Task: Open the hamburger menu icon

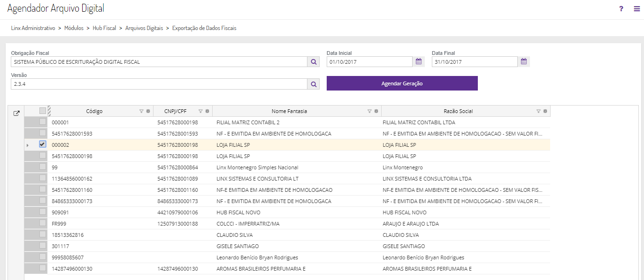Action: click(636, 8)
